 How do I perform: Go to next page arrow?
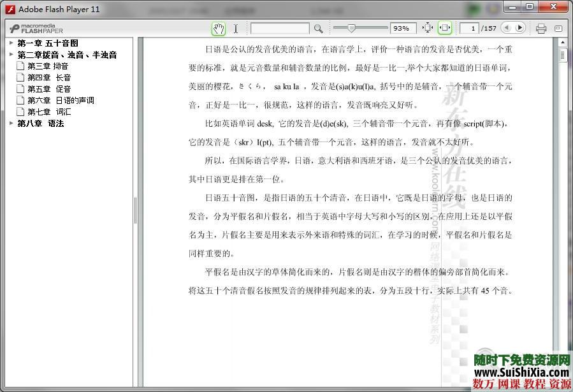519,28
